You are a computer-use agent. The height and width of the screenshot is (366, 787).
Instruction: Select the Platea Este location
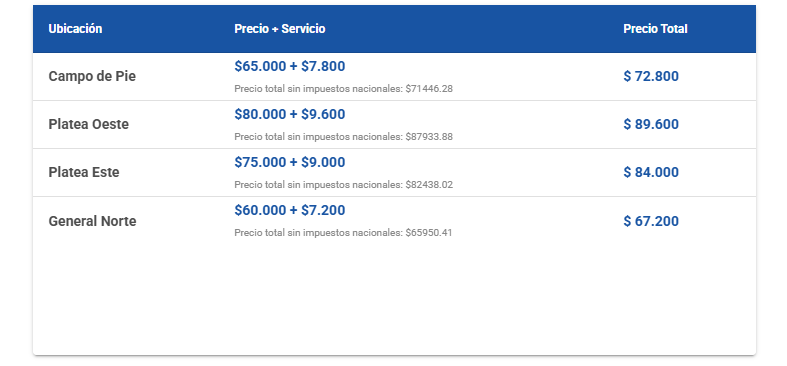click(84, 172)
